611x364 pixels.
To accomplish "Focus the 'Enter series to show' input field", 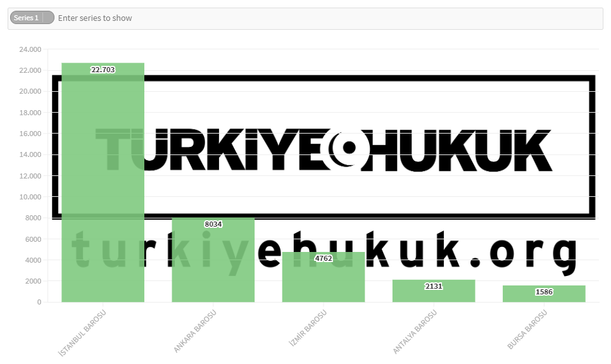I will click(327, 18).
